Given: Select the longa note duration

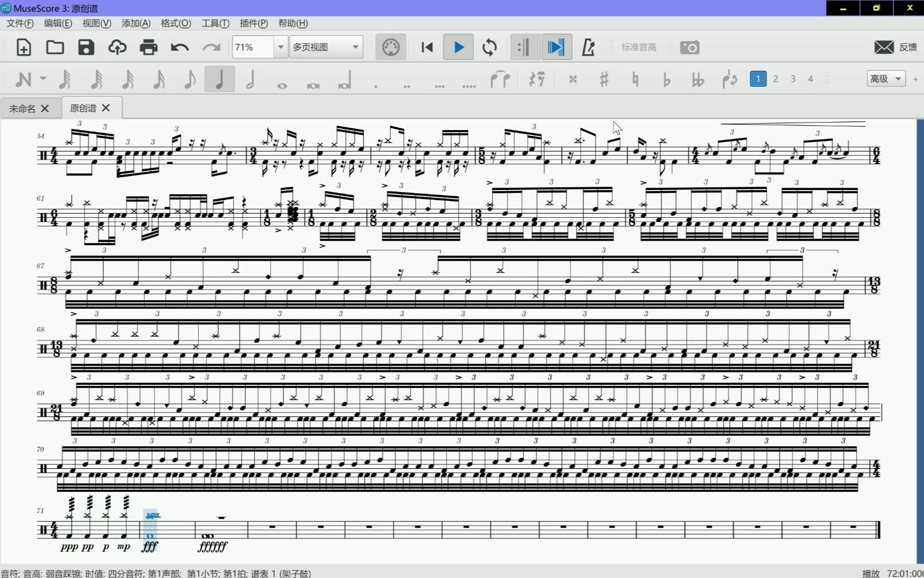Looking at the screenshot, I should click(345, 79).
